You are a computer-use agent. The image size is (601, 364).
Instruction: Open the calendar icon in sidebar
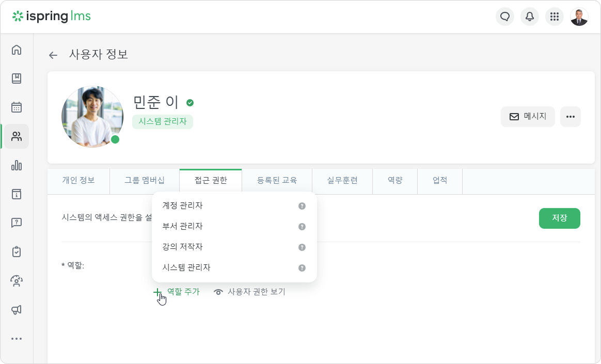[x=17, y=107]
